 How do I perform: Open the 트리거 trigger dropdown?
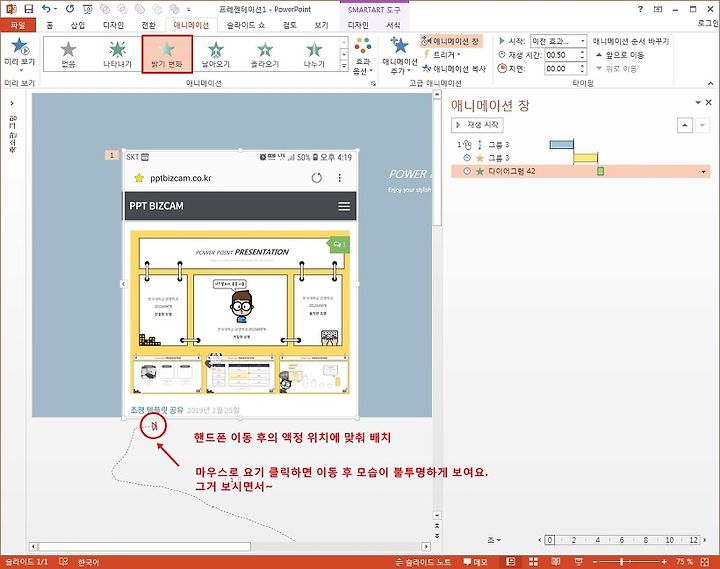[x=442, y=55]
